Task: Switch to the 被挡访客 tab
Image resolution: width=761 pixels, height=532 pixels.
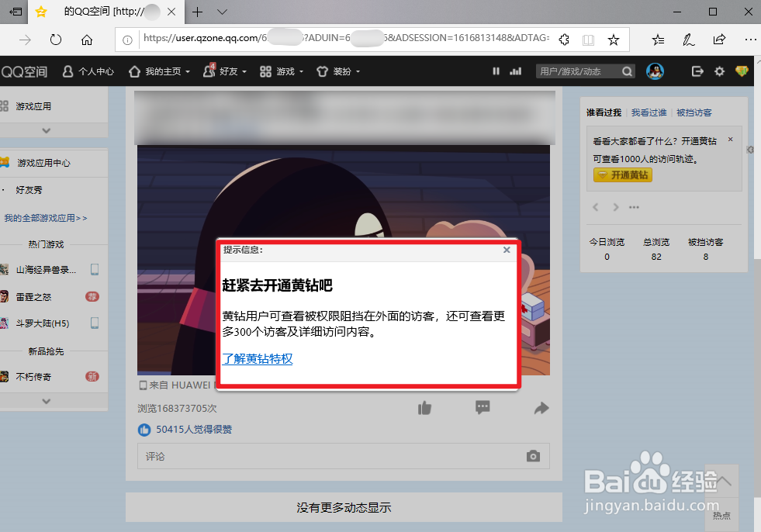Action: [x=694, y=112]
